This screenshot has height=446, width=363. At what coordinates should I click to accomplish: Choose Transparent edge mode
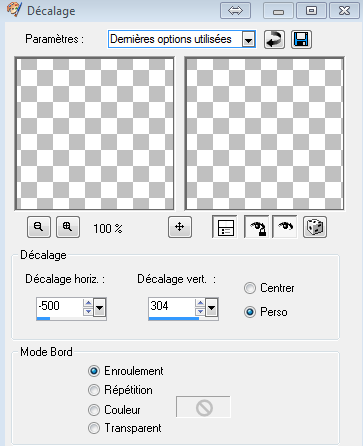pos(94,428)
